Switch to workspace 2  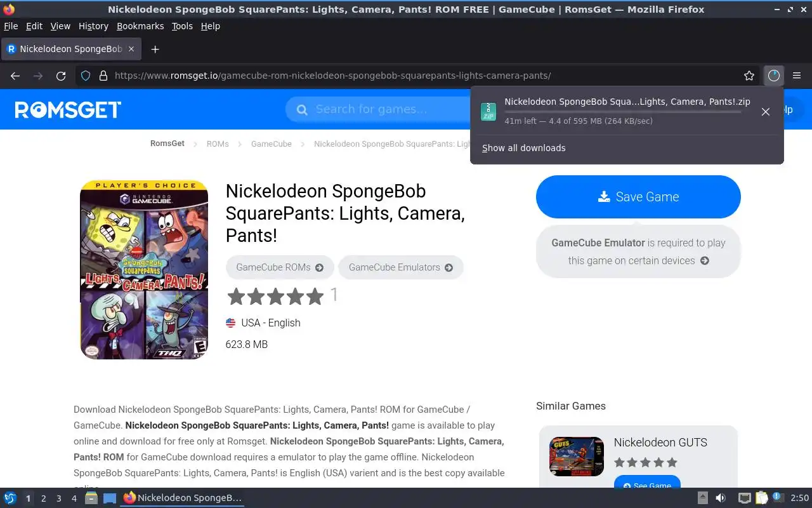[x=44, y=498]
